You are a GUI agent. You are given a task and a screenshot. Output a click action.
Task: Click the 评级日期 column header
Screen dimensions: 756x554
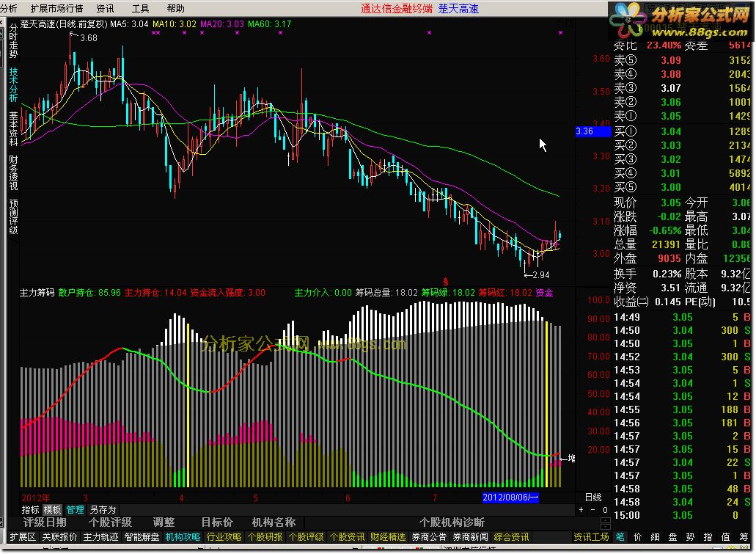(x=45, y=522)
